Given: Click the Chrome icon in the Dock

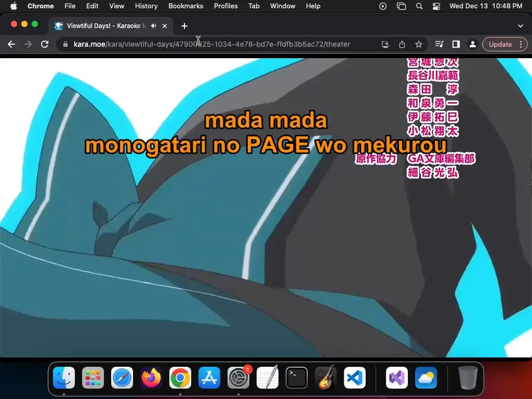Looking at the screenshot, I should (180, 378).
